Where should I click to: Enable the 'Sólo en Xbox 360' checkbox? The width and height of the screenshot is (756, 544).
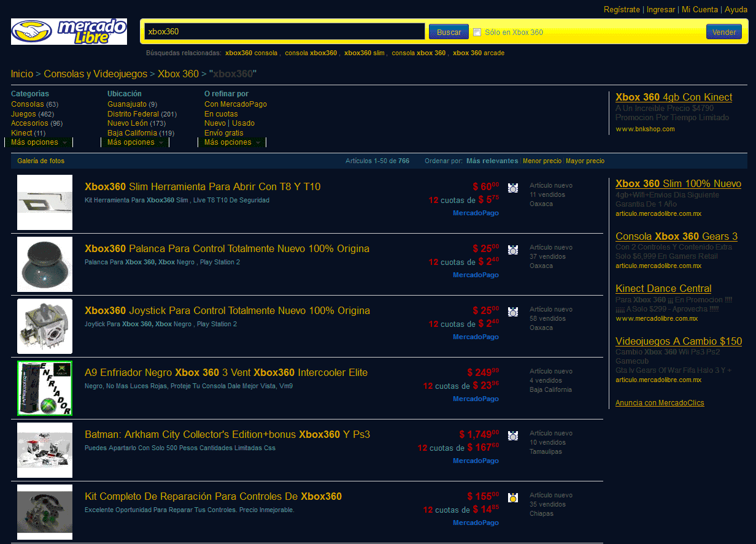coord(477,32)
